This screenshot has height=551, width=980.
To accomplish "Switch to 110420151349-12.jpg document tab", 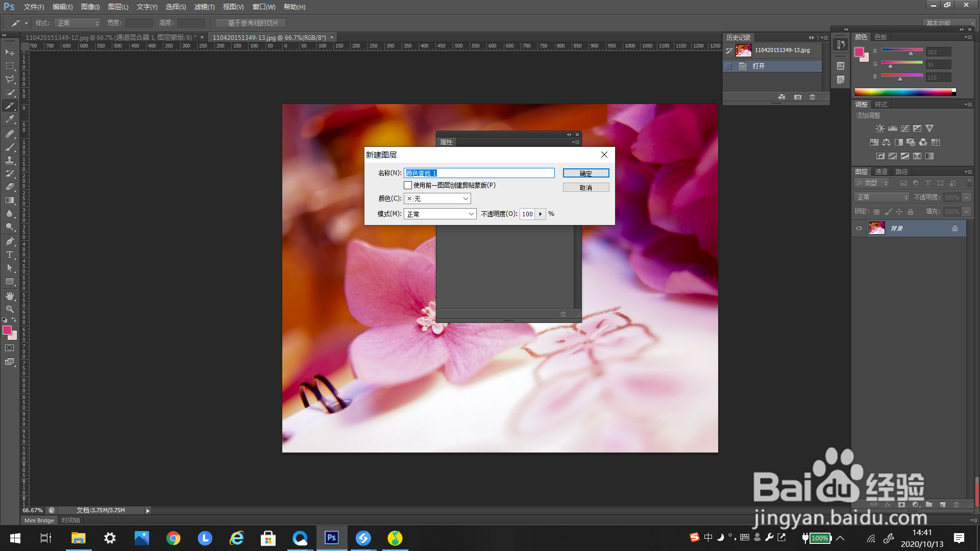I will [110, 37].
